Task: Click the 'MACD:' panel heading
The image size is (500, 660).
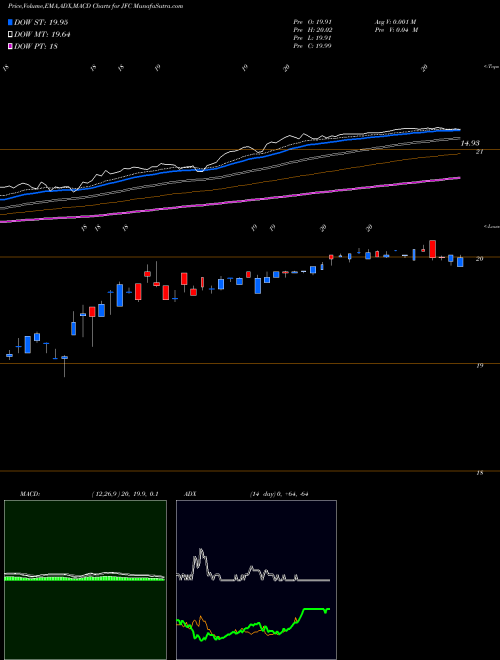Action: click(30, 494)
